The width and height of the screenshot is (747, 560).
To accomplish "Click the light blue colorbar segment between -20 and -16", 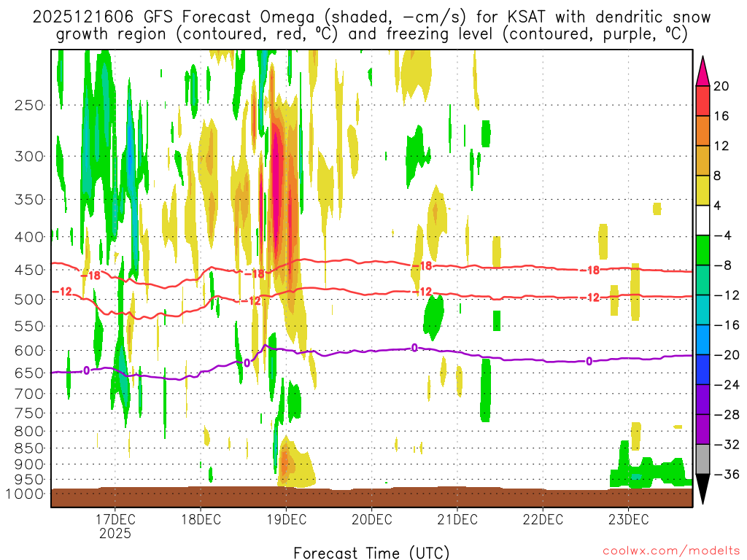I will 703,340.
